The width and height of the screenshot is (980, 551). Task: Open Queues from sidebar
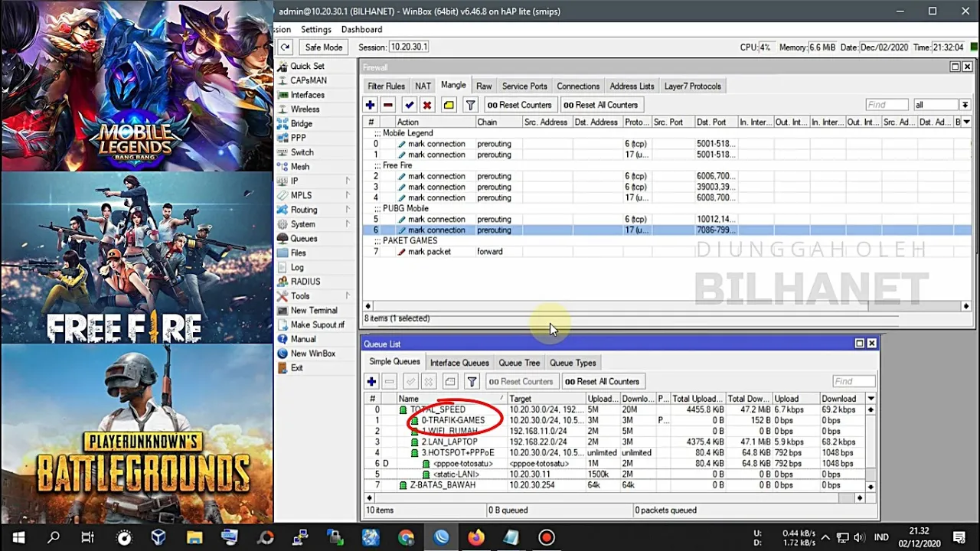point(303,238)
